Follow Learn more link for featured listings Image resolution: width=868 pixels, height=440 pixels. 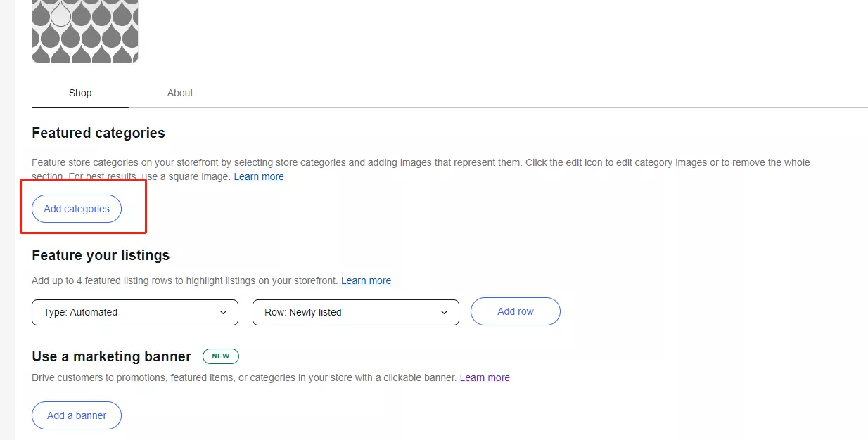click(366, 280)
